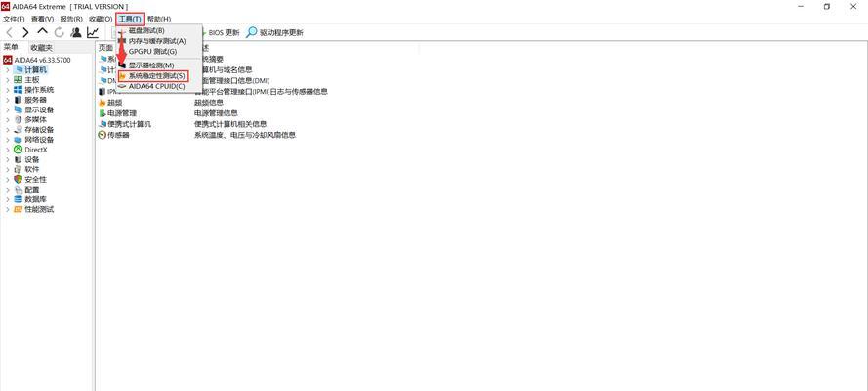Screen dimensions: 868x391
Task: Click the 软件 software icon
Action: (x=19, y=169)
